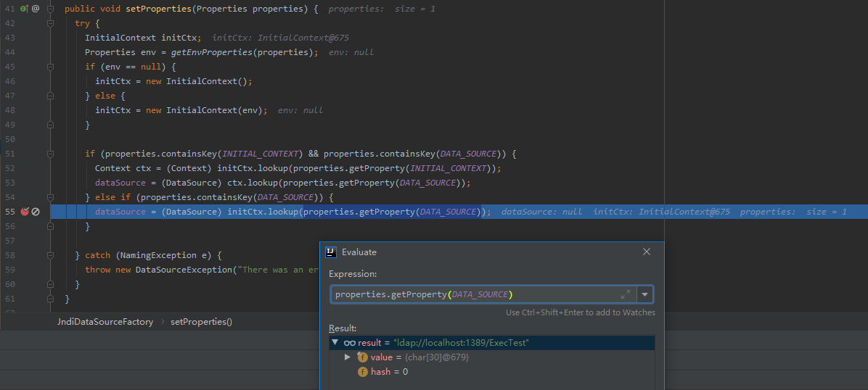Click the @ annotation gutter icon on line 41
The width and height of the screenshot is (868, 390).
pyautogui.click(x=36, y=9)
